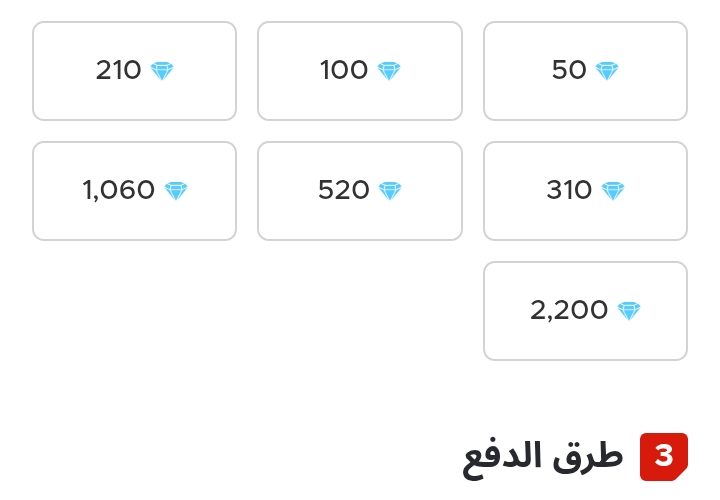Image resolution: width=720 pixels, height=500 pixels.
Task: Select the 2,200 diamonds package
Action: 585,311
